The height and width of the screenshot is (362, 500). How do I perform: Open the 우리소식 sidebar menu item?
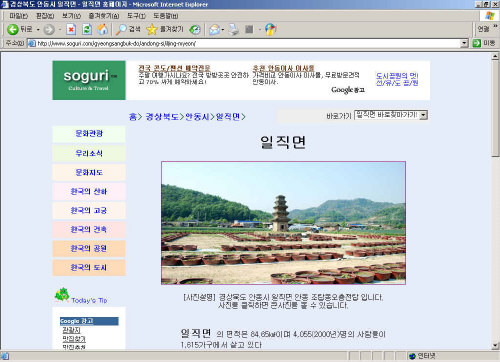[89, 153]
